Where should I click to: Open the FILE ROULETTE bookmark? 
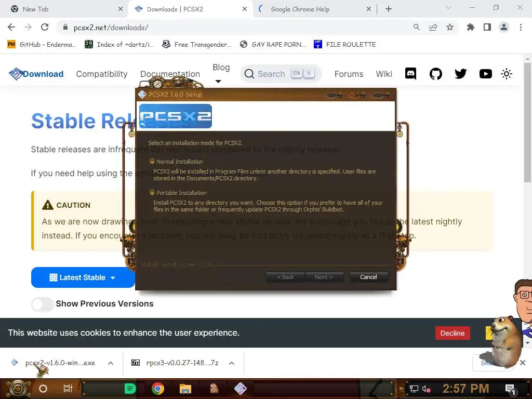(x=345, y=45)
